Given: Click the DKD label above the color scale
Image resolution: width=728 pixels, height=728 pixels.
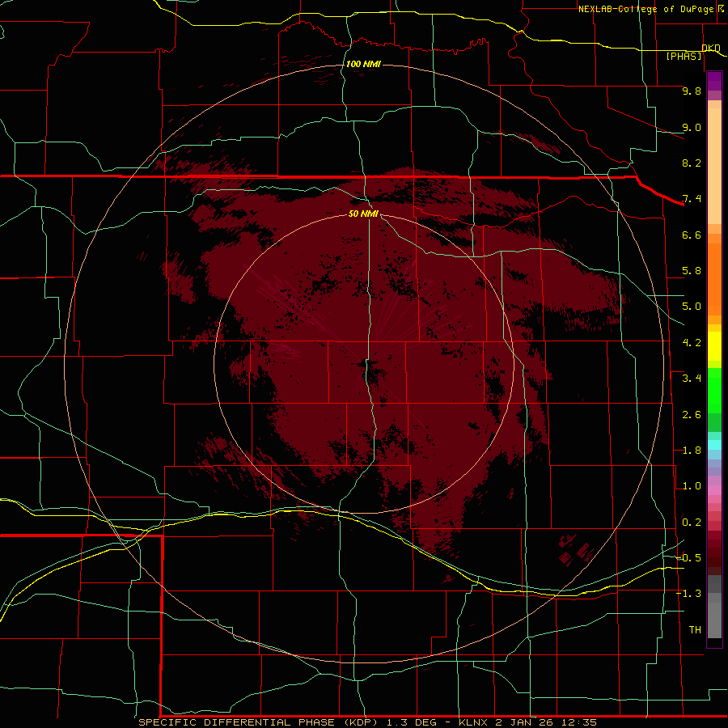Looking at the screenshot, I should [x=711, y=48].
